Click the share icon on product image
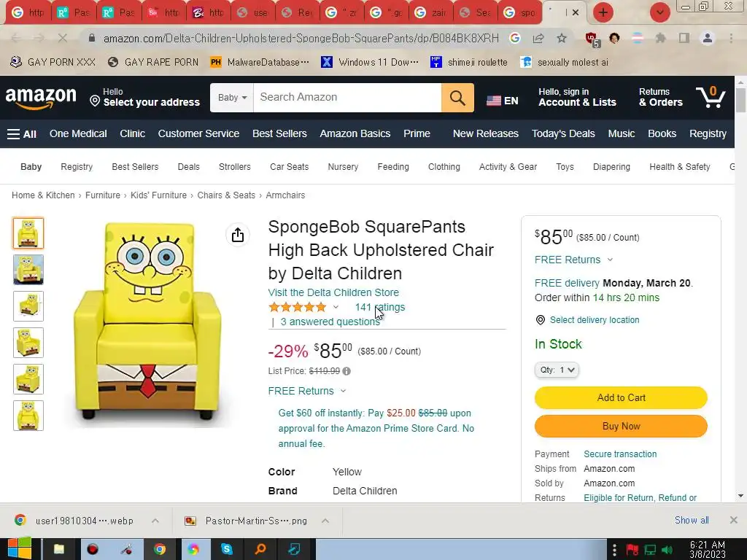 pyautogui.click(x=238, y=235)
